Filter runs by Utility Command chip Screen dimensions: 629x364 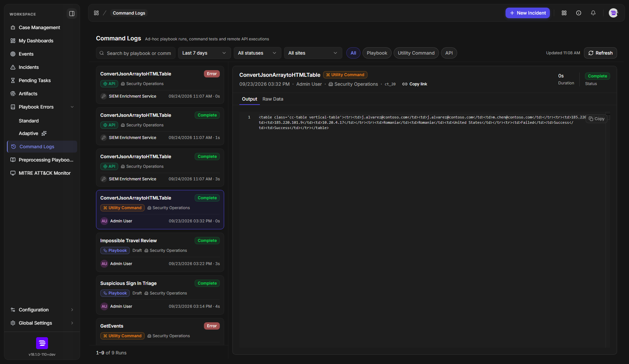[416, 53]
